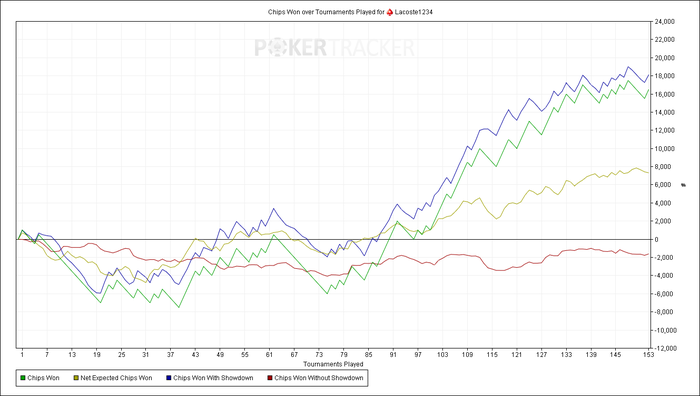Click the y-axis value 4,000

pos(663,203)
